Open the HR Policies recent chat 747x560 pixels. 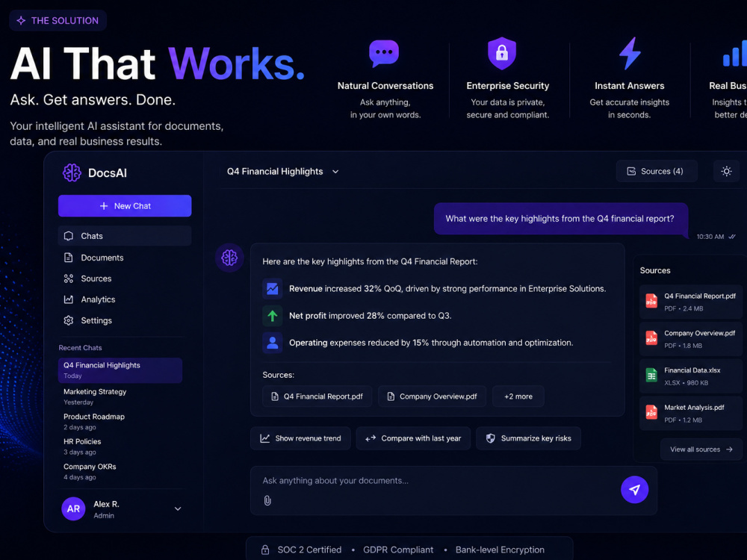120,447
